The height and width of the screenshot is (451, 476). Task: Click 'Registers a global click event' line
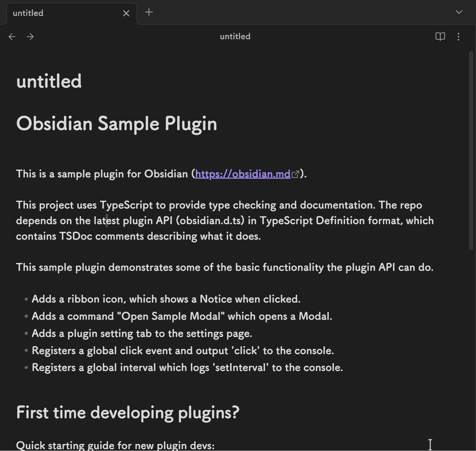pyautogui.click(x=183, y=350)
